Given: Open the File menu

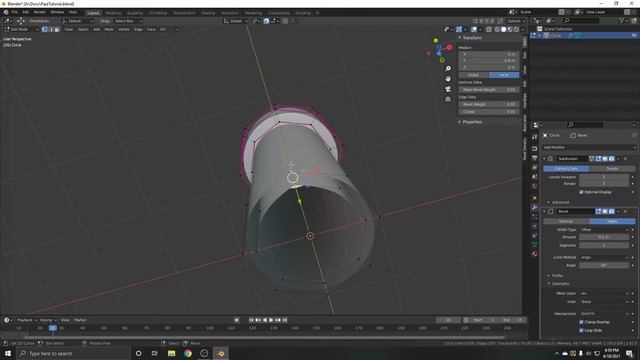Looking at the screenshot, I should point(15,12).
